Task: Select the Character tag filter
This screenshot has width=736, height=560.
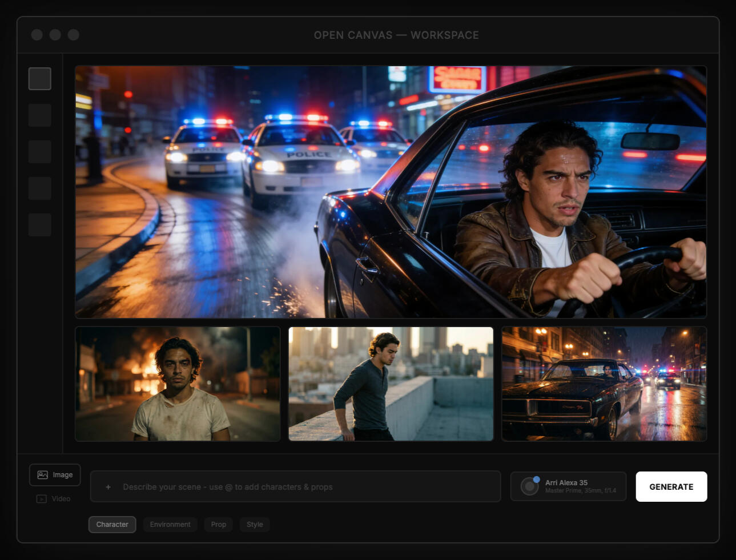Action: pyautogui.click(x=112, y=525)
